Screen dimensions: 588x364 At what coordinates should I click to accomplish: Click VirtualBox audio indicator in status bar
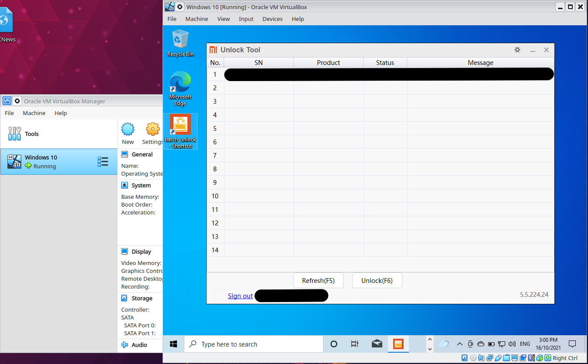(481, 358)
